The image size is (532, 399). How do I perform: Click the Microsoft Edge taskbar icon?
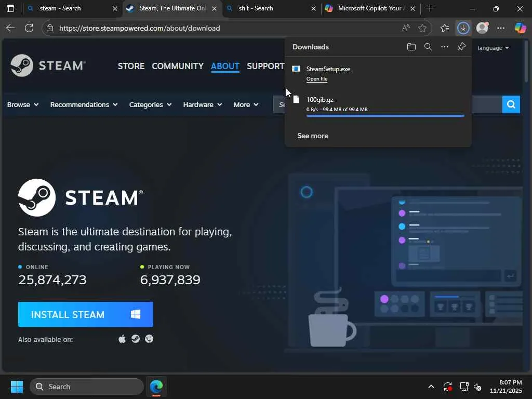click(156, 387)
